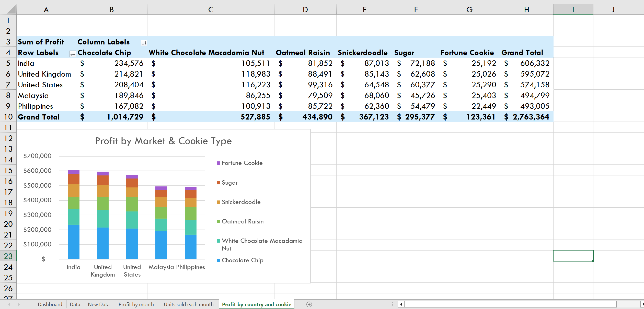Screen dimensions: 644x309
Task: Click the Fortune Cookie header cell
Action: tap(469, 52)
